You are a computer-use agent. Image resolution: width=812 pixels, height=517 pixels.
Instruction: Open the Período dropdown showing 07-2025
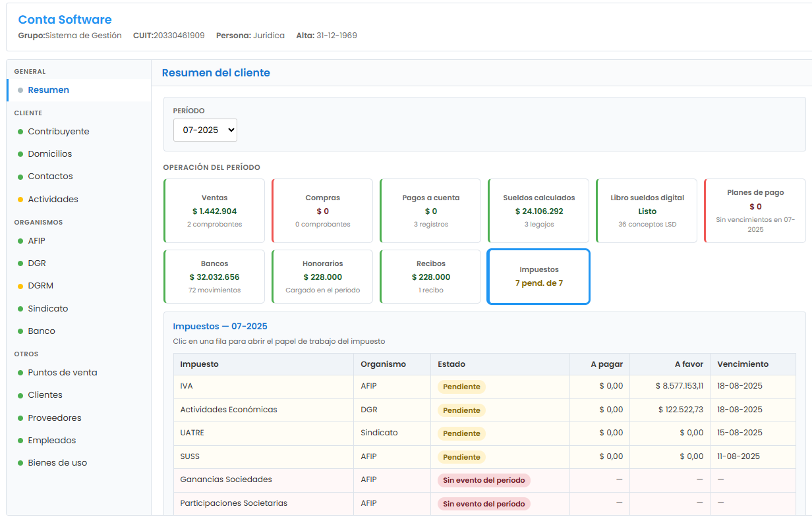click(x=205, y=130)
